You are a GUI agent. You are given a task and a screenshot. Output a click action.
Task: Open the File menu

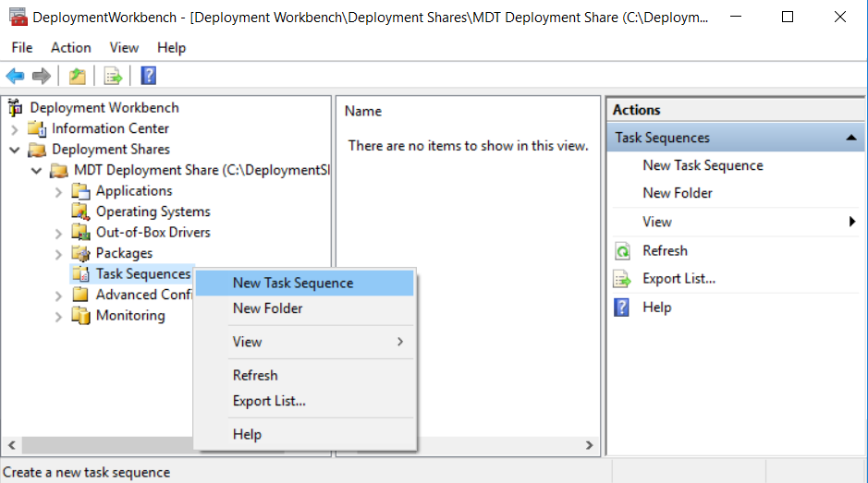(x=22, y=48)
